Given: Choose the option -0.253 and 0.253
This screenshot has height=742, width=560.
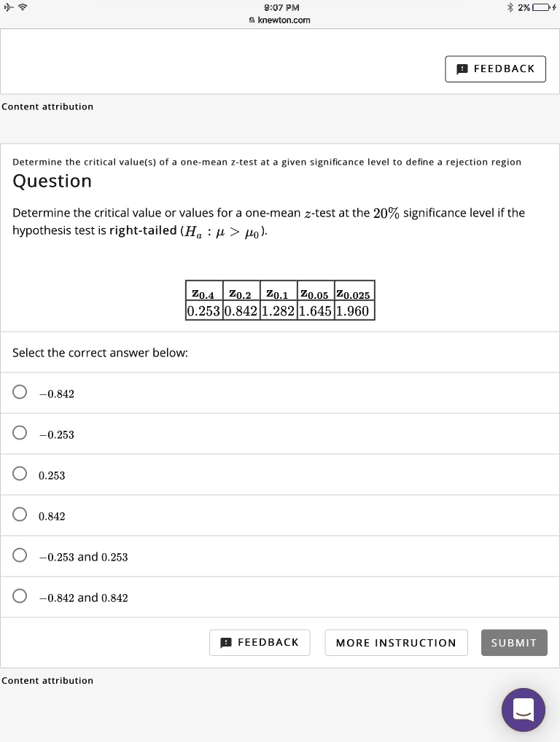Looking at the screenshot, I should pyautogui.click(x=20, y=555).
